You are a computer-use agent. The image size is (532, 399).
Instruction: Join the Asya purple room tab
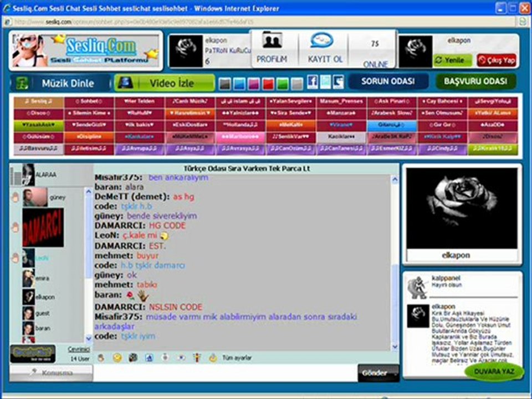[190, 149]
